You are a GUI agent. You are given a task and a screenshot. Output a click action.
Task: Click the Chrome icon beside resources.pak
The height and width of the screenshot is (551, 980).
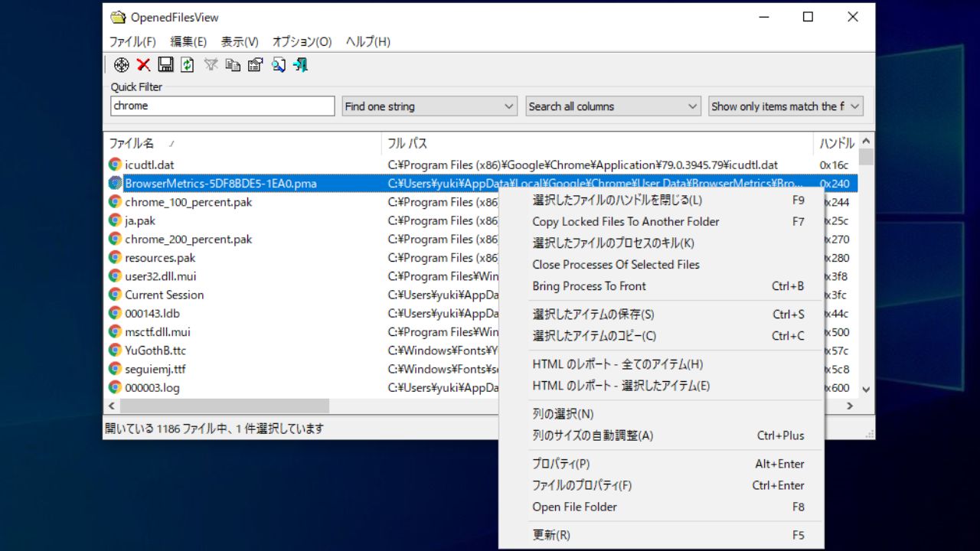[x=115, y=257]
